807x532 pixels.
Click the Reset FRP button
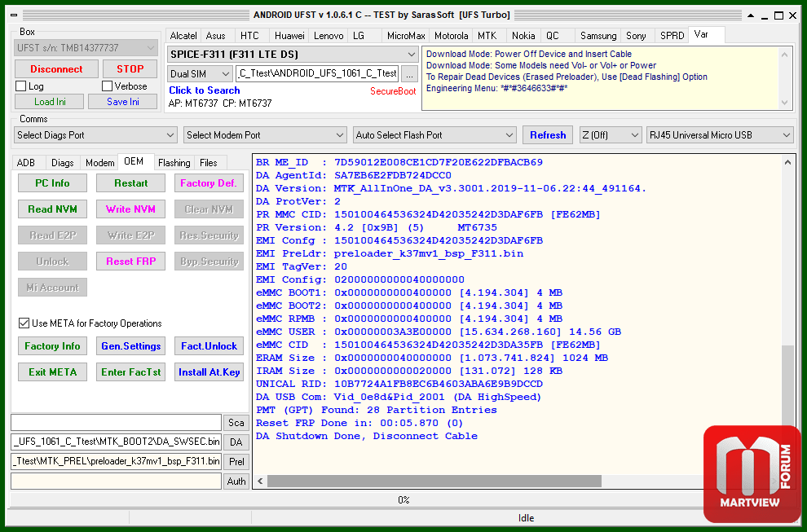(130, 262)
